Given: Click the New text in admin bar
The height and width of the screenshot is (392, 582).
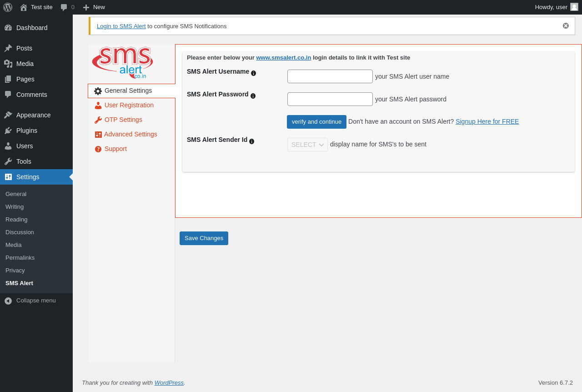Looking at the screenshot, I should coord(99,7).
